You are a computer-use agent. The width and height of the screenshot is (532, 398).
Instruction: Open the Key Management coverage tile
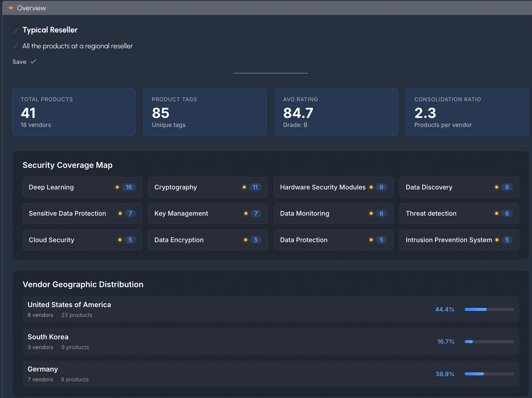[x=208, y=213]
